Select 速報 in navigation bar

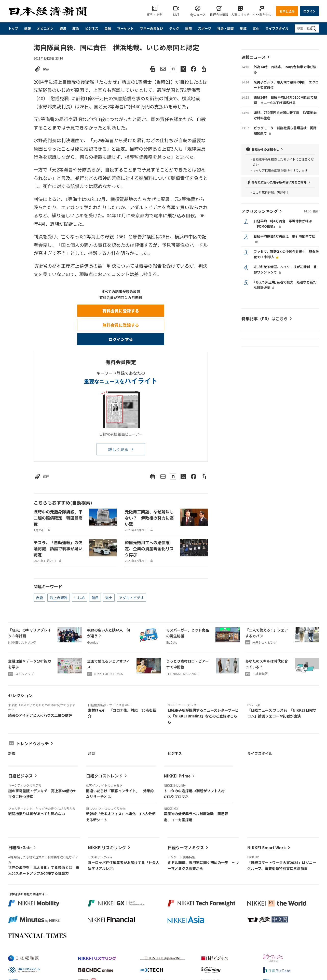[x=28, y=28]
